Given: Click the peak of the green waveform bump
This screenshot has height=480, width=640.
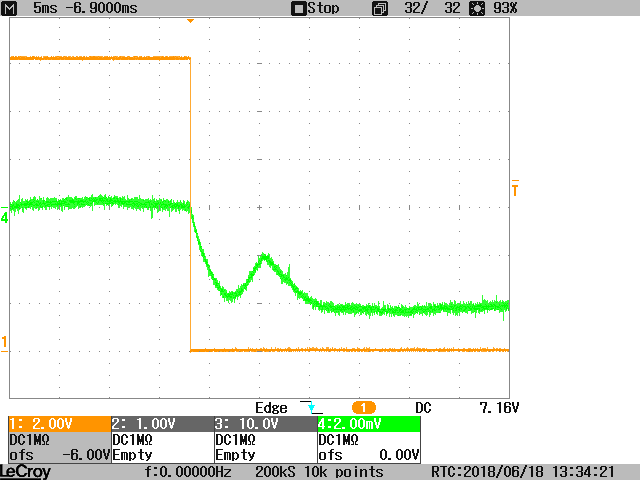Looking at the screenshot, I should [265, 257].
